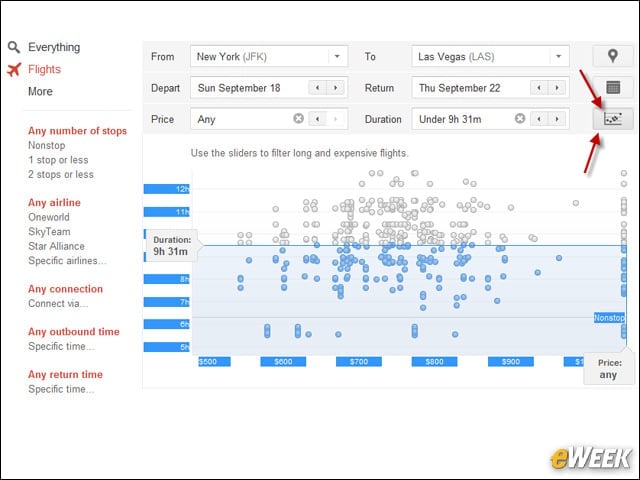Open Specific time... under return time
Viewport: 640px width, 480px height.
[x=61, y=389]
